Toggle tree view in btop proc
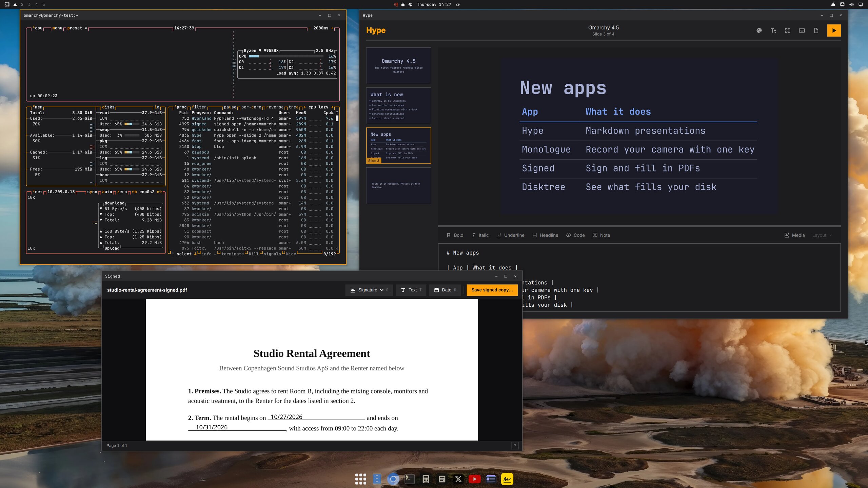This screenshot has width=868, height=488. pos(294,107)
